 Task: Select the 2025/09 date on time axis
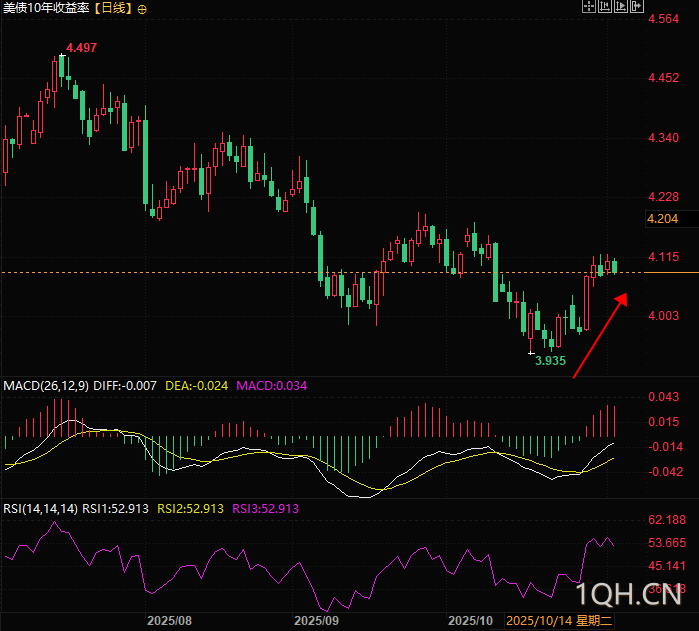[x=318, y=621]
